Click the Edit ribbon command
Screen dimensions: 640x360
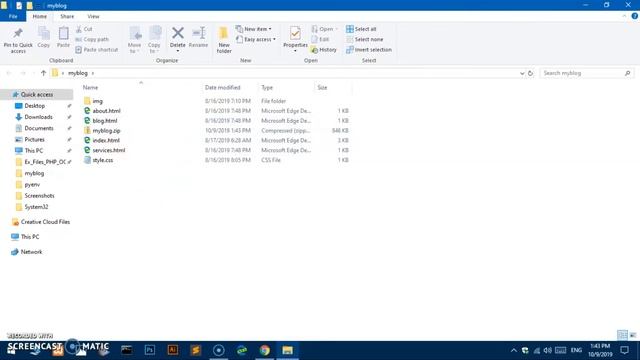320,39
